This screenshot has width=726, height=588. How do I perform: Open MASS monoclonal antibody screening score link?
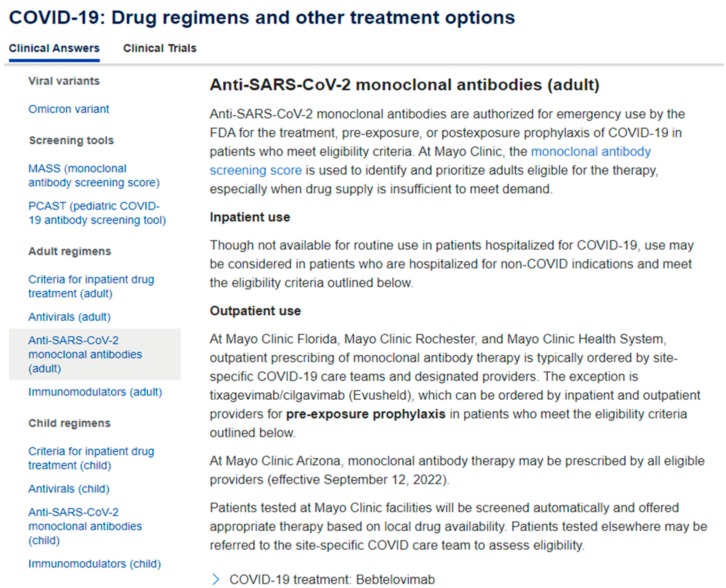[x=94, y=175]
